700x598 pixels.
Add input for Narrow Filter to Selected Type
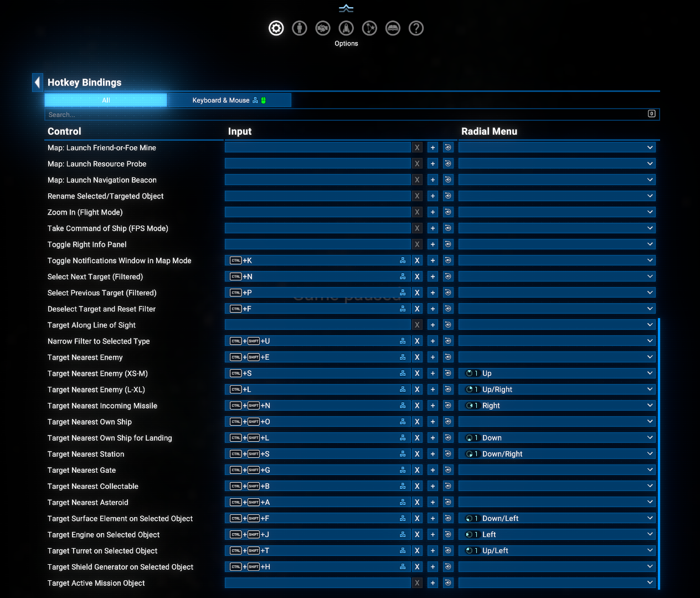coord(433,341)
